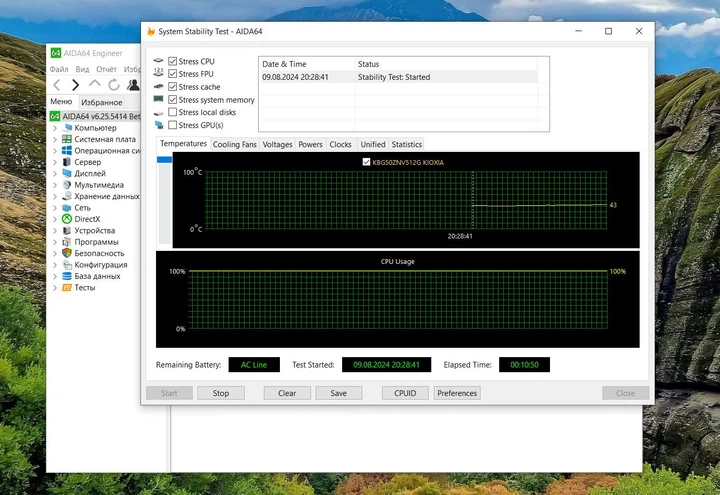
Task: Expand the Сеть tree node
Action: pos(55,208)
